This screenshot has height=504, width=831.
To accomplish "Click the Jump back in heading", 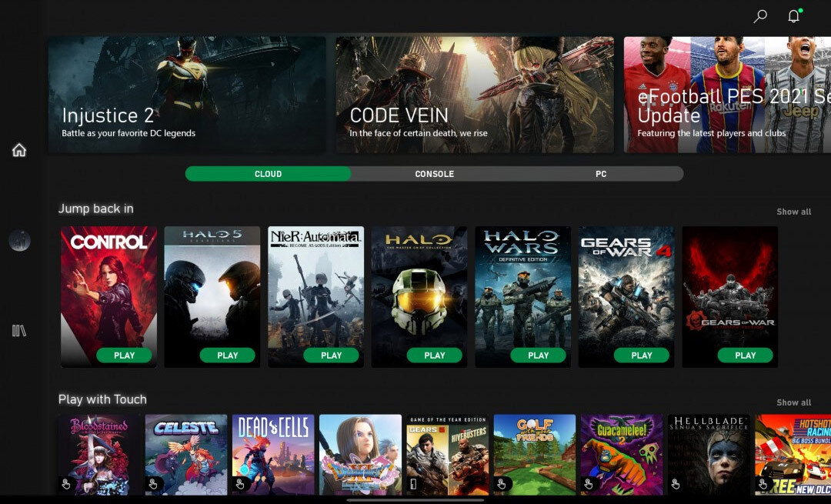I will (96, 209).
